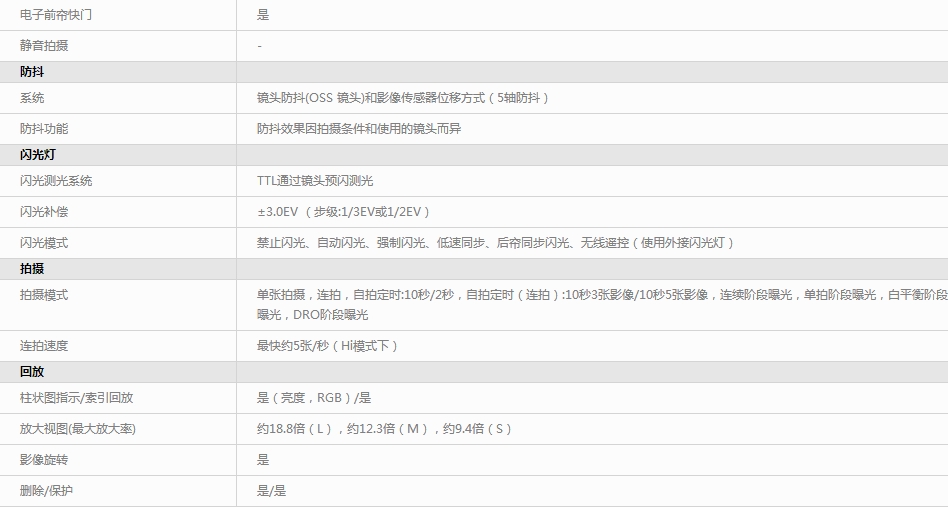Select the 删除/保护 row label

click(x=46, y=491)
